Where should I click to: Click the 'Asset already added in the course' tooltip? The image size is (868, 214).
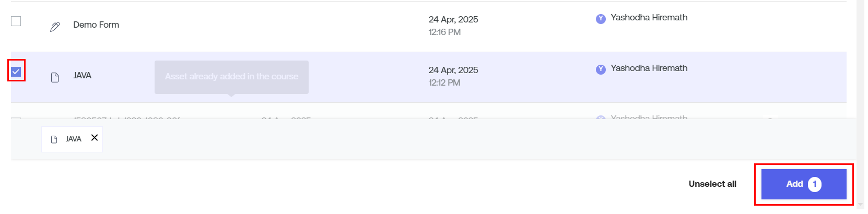(x=231, y=77)
